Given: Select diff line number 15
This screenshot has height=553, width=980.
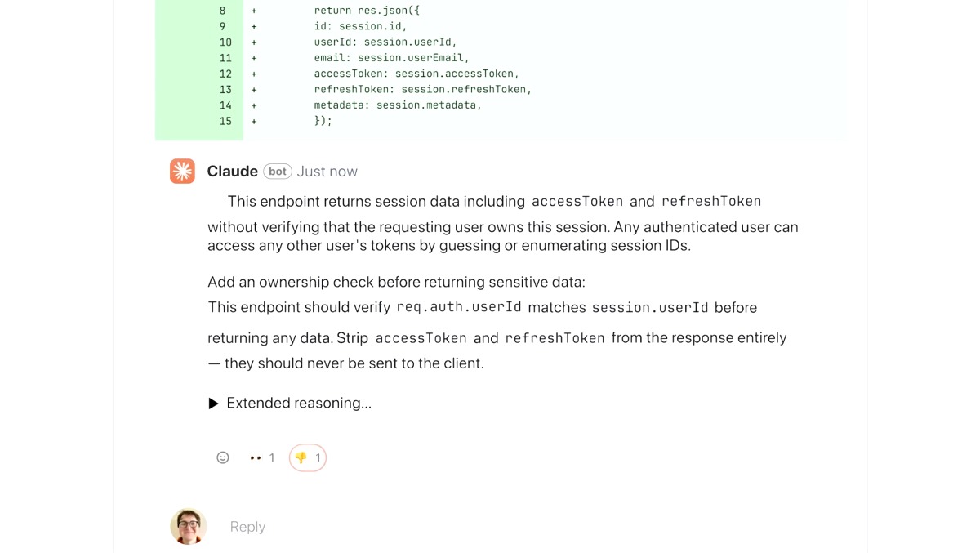Looking at the screenshot, I should [x=225, y=121].
